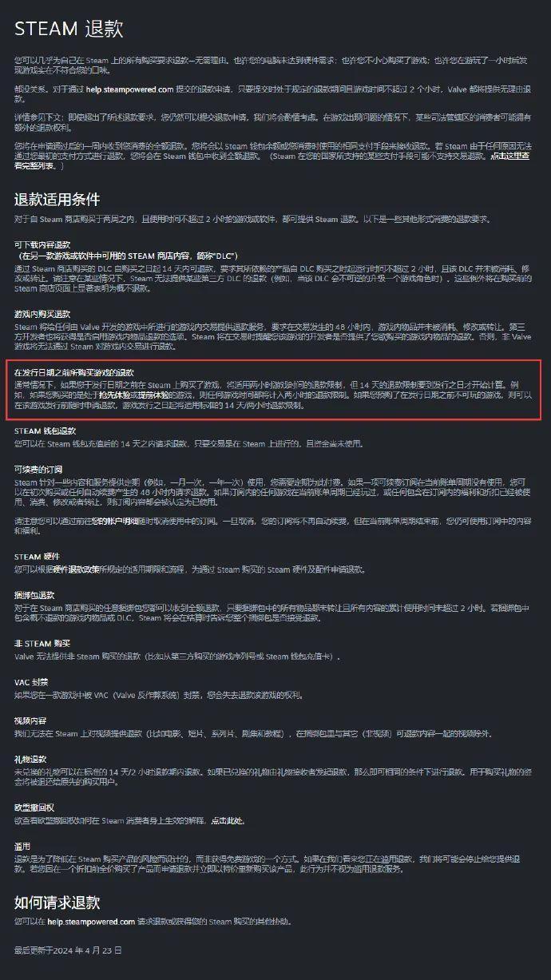Click the 可续费的订阅 subheading
551x980 pixels.
point(38,469)
